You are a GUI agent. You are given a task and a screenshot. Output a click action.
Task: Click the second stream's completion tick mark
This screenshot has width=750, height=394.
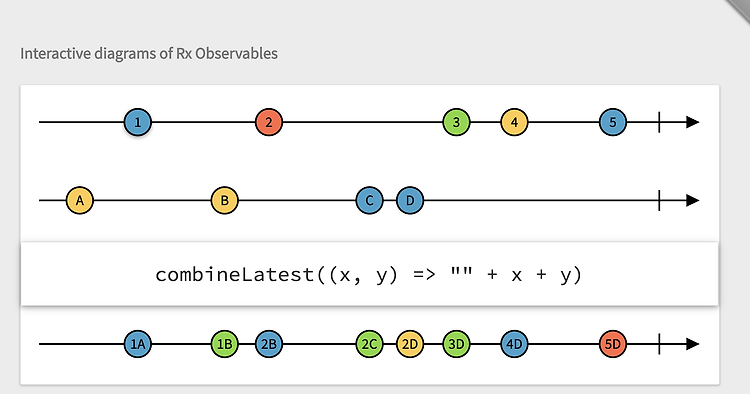coord(659,200)
